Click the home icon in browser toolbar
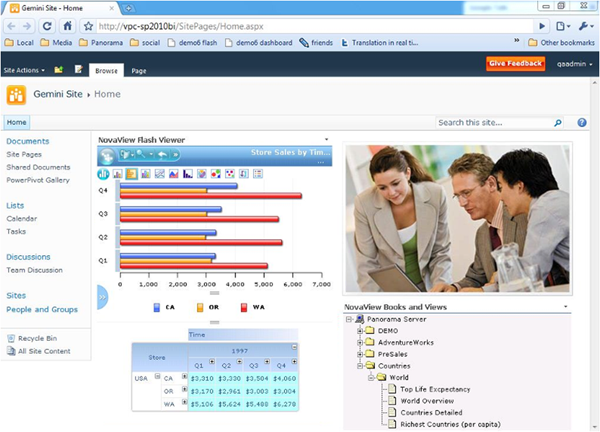The width and height of the screenshot is (600, 432). 67,26
